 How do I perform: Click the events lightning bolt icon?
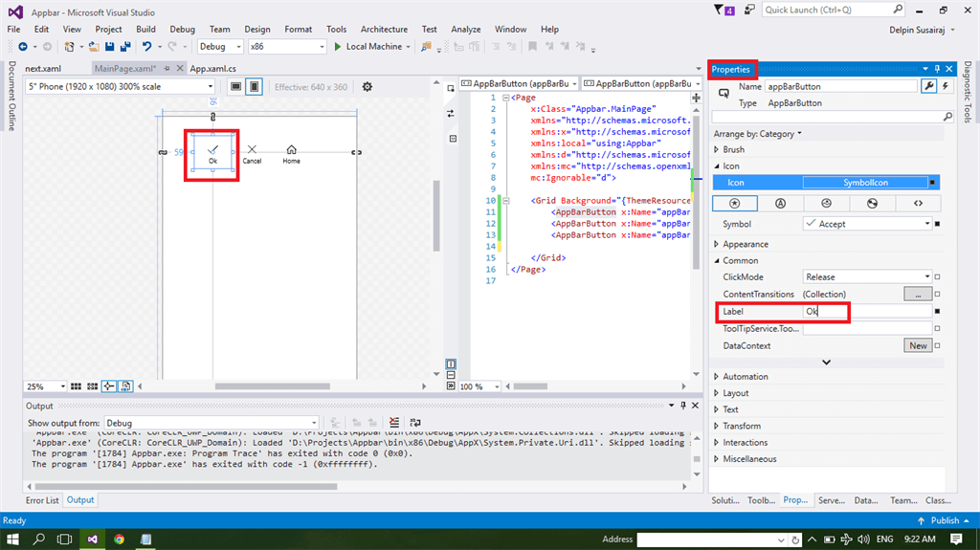point(947,86)
